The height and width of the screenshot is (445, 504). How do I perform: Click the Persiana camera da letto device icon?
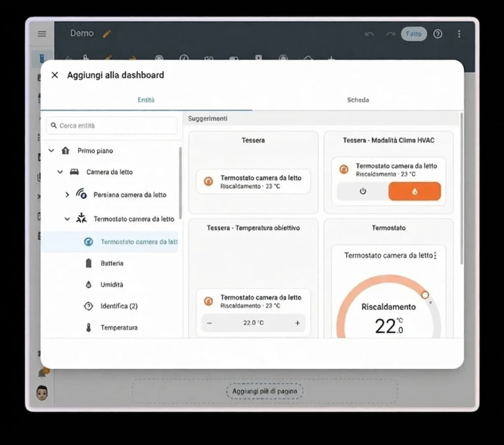(81, 194)
